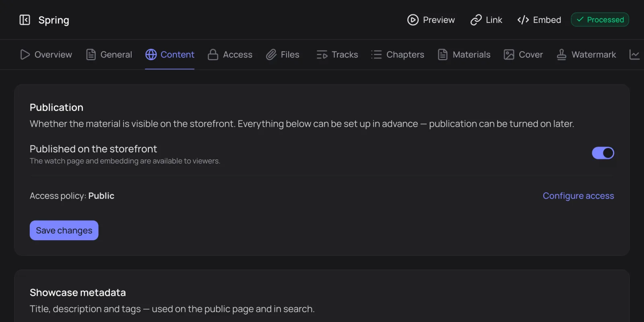
Task: Click the General document icon
Action: click(91, 54)
